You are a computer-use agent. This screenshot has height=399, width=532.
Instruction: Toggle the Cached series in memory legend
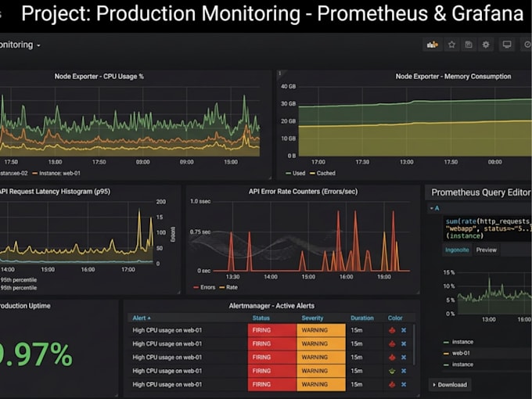(x=322, y=174)
